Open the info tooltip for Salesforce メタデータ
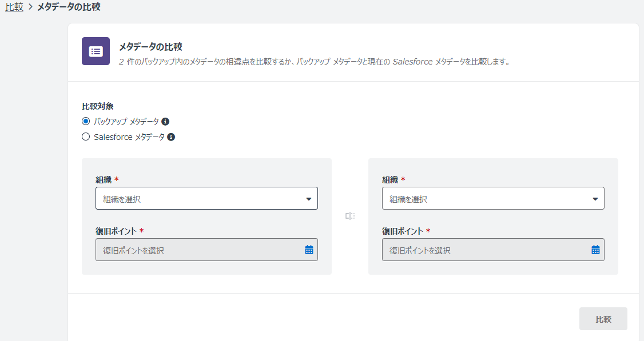The height and width of the screenshot is (341, 644). 170,137
